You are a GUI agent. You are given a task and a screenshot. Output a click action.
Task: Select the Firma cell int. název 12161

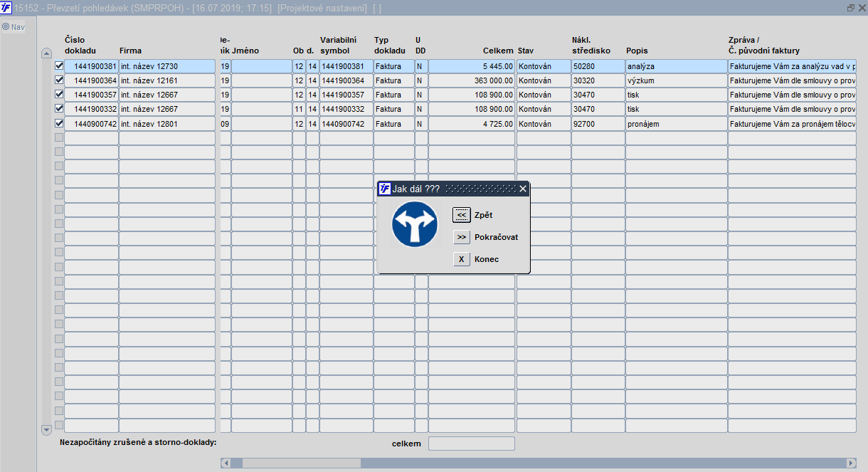(x=167, y=80)
